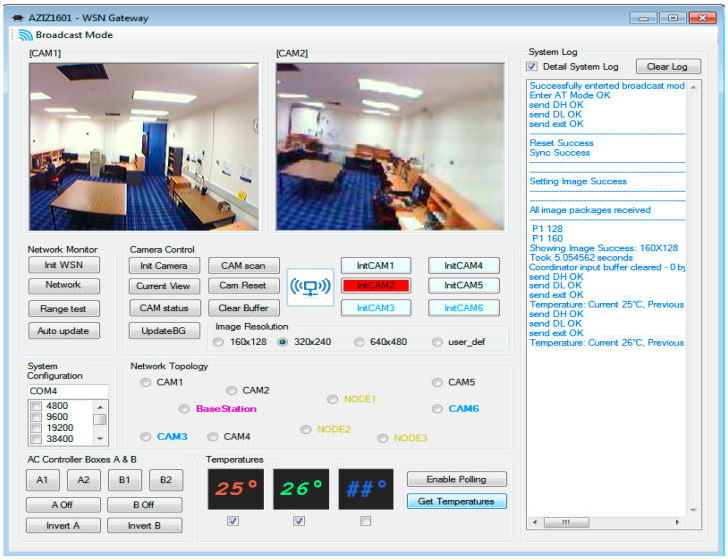Click the blue ##° temperature display
Image resolution: width=728 pixels, height=560 pixels.
(x=365, y=489)
